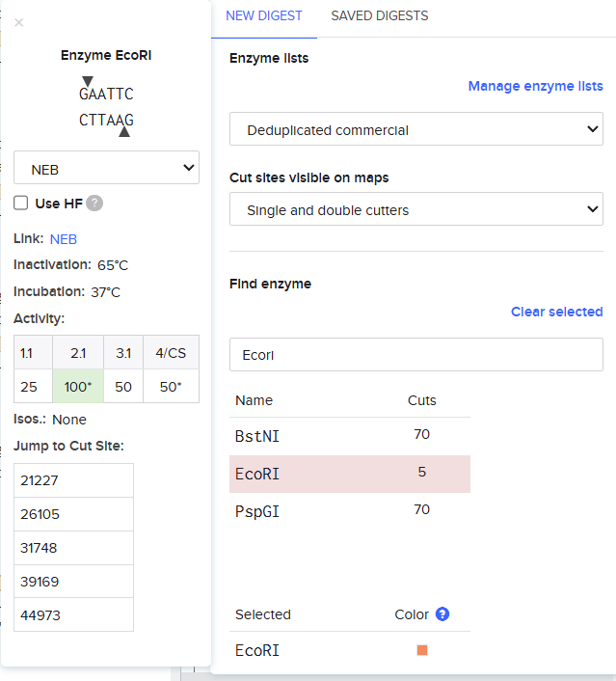Viewport: 616px width, 681px height.
Task: Enable the Use HF checkbox
Action: point(20,203)
